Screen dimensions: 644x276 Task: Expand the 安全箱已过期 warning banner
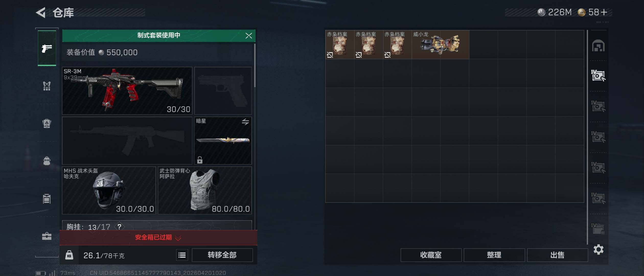point(158,238)
